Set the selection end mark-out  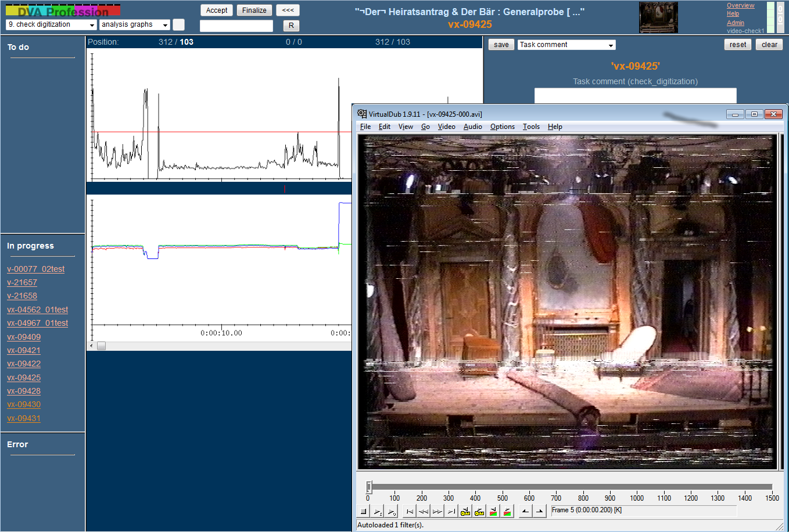[x=539, y=511]
